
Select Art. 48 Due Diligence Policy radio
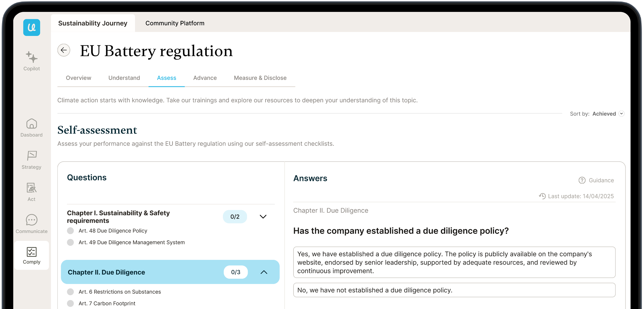[x=71, y=231]
